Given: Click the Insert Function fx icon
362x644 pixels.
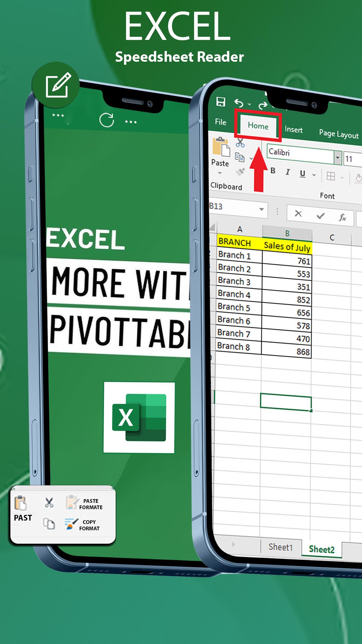Looking at the screenshot, I should point(342,218).
